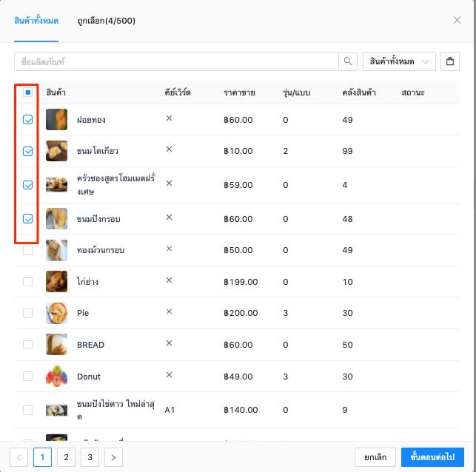Uncheck the ขนมโตเกียว product checkbox
This screenshot has height=472, width=476.
[x=28, y=151]
